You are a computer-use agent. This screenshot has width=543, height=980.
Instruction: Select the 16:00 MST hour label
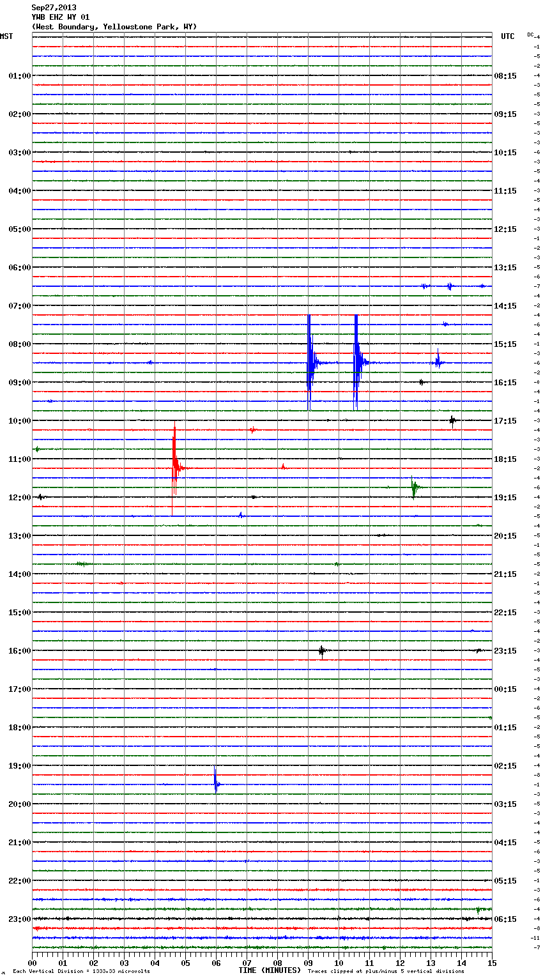[19, 651]
